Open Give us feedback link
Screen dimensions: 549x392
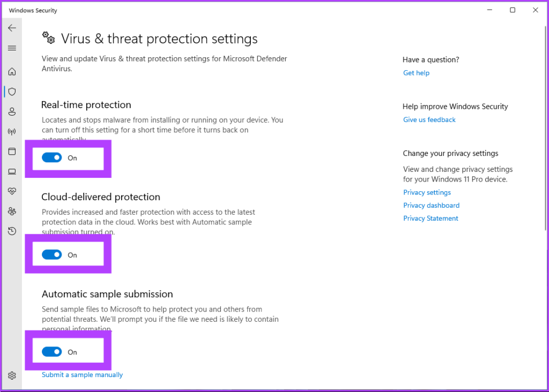click(429, 120)
